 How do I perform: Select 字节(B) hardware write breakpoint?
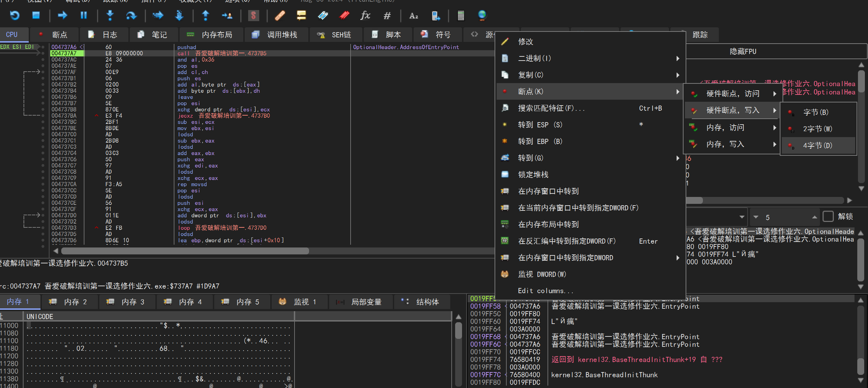[819, 112]
